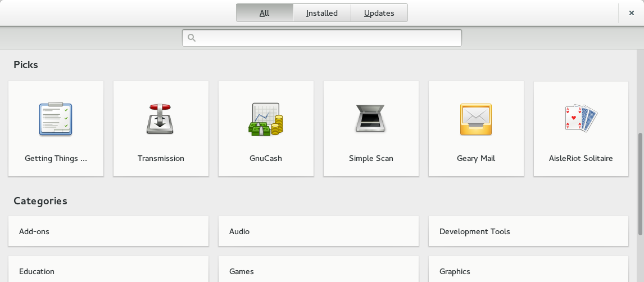Image resolution: width=644 pixels, height=282 pixels.
Task: Select the Development Tools category
Action: [x=528, y=231]
